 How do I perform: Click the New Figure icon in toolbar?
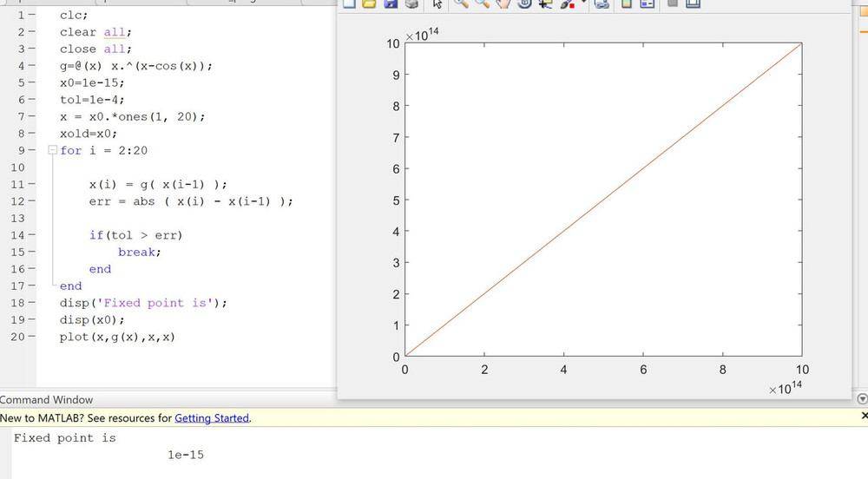point(349,3)
